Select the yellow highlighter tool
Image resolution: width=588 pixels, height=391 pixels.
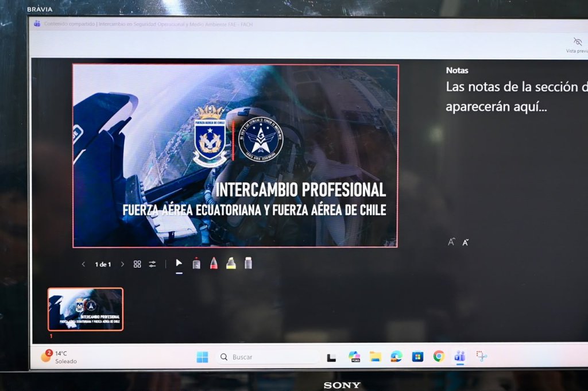231,263
